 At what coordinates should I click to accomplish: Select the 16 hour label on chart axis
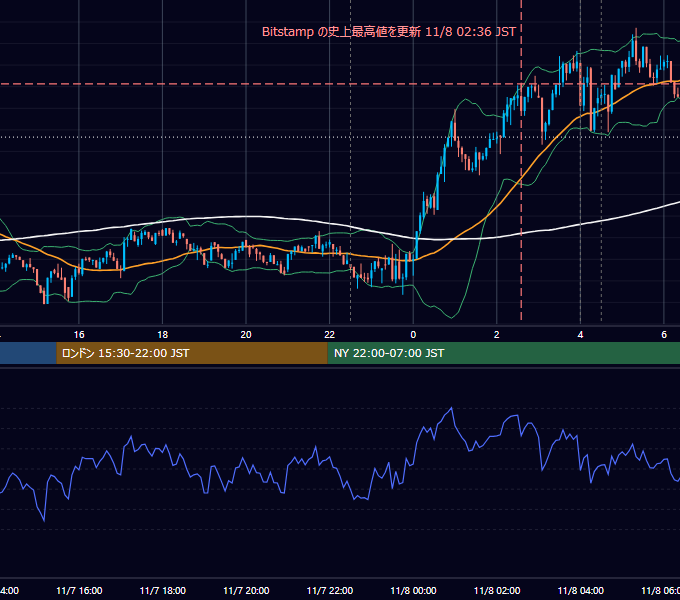pos(79,334)
